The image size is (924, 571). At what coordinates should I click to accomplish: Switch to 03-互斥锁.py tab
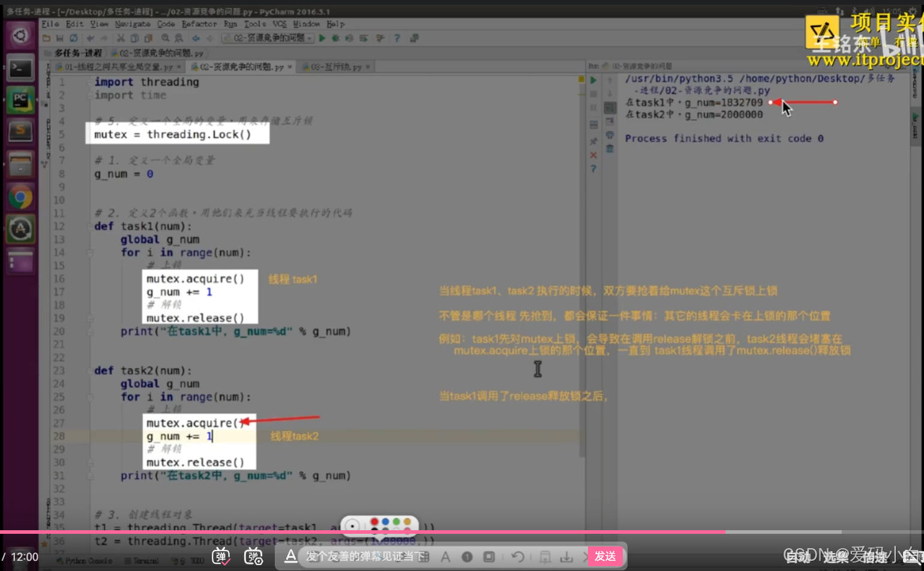point(336,67)
